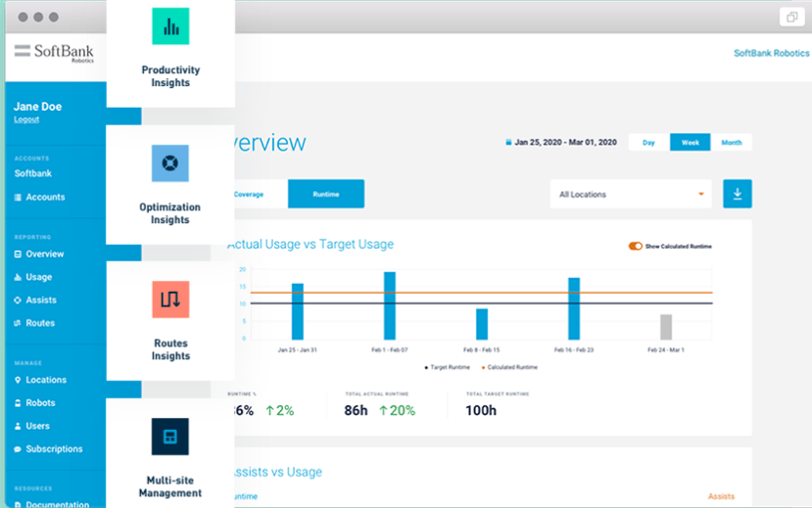Image resolution: width=812 pixels, height=508 pixels.
Task: Toggle Show Calculated Runtime switch
Action: click(636, 246)
